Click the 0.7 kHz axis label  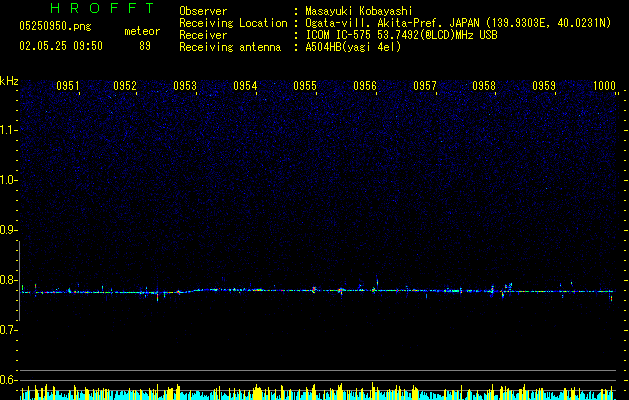pos(8,330)
